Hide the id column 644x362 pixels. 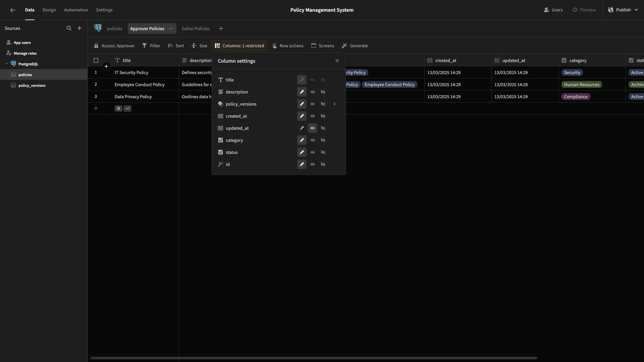[323, 164]
